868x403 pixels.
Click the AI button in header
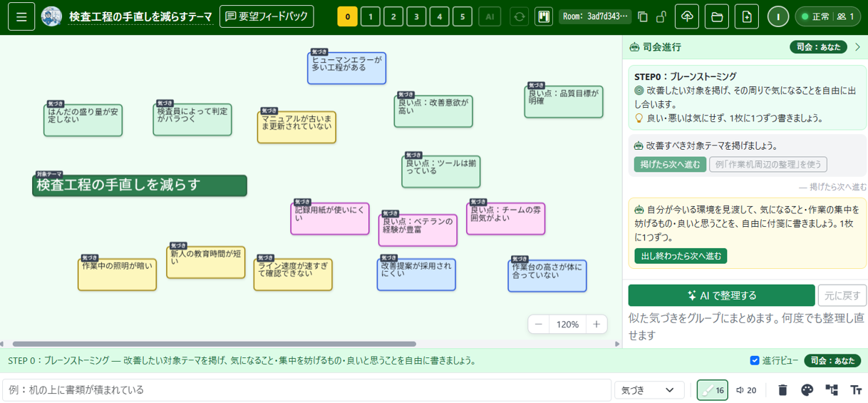[x=490, y=16]
